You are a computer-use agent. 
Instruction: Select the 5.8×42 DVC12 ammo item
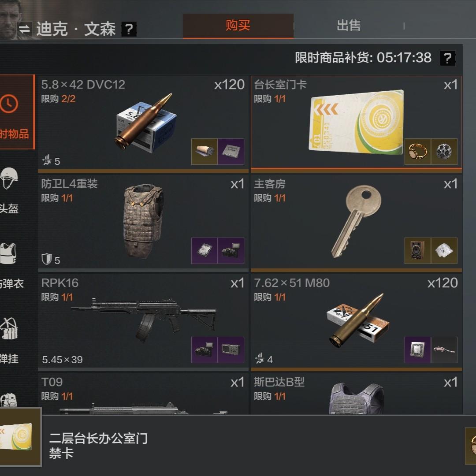coord(143,124)
